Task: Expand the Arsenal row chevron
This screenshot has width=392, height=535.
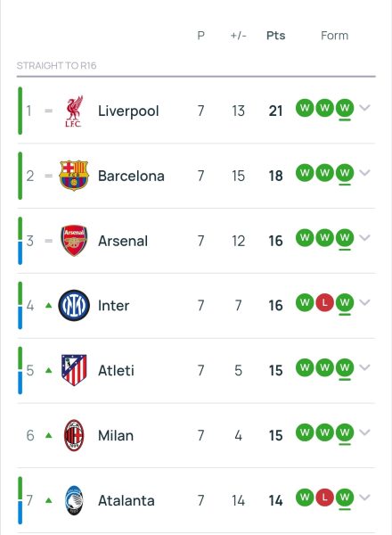Action: pyautogui.click(x=364, y=237)
